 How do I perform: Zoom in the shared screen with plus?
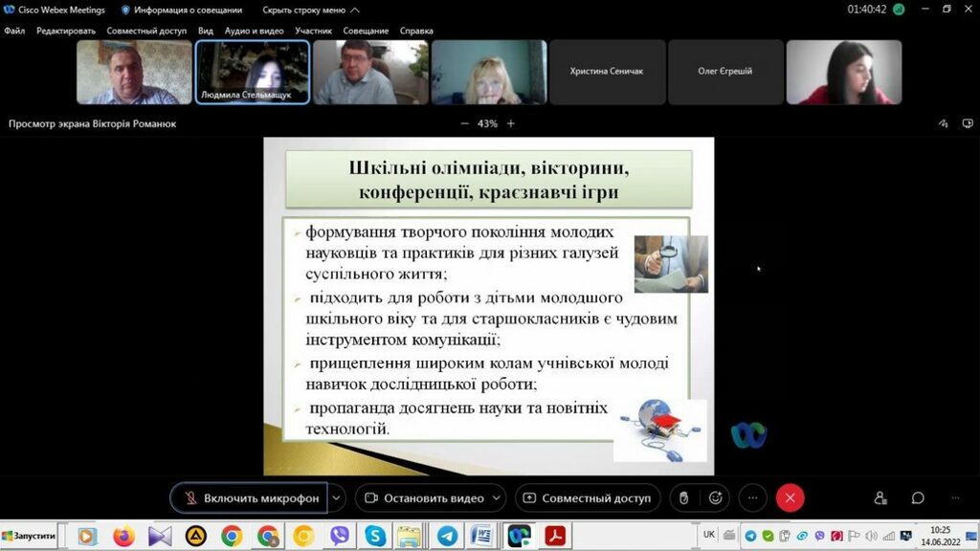(511, 123)
